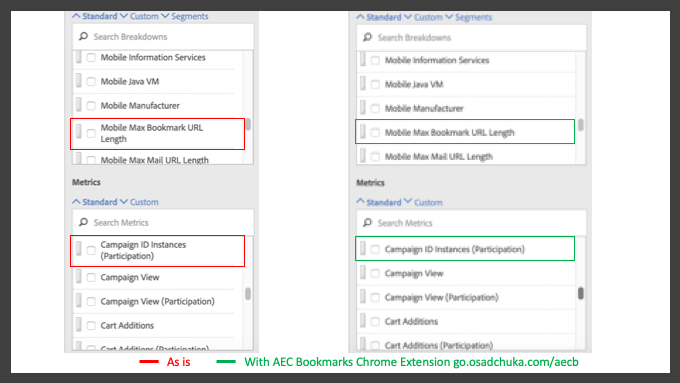Grab drag handle of Cart Additions, left panel

coord(78,325)
